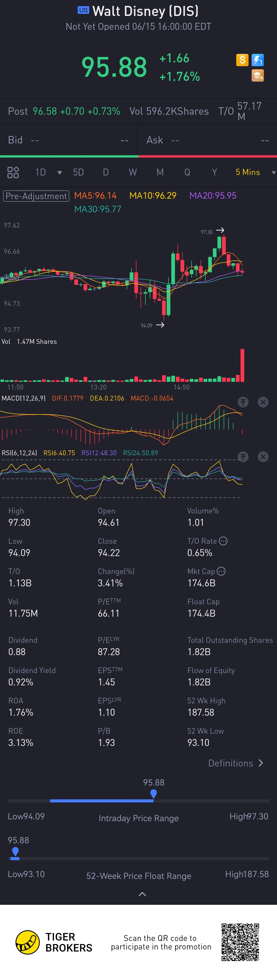Select the 1D chart tab
This screenshot has width=277, height=980.
41,172
